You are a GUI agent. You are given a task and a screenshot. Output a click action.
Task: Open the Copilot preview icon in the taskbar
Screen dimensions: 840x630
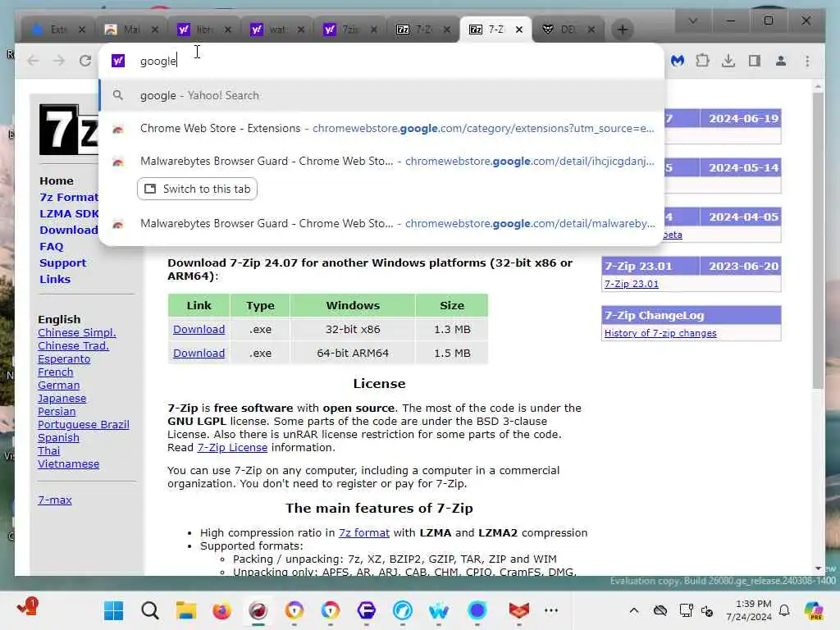click(814, 610)
